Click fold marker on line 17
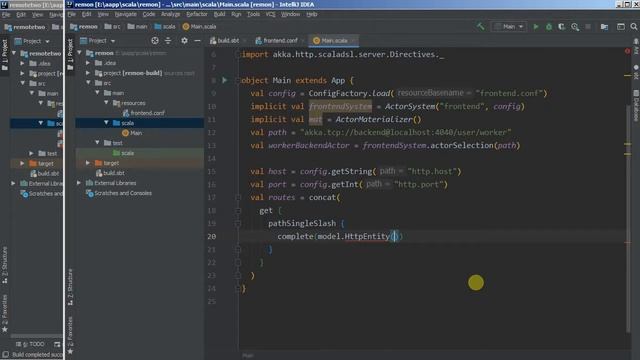Screen dimensions: 640x360 coord(238,198)
